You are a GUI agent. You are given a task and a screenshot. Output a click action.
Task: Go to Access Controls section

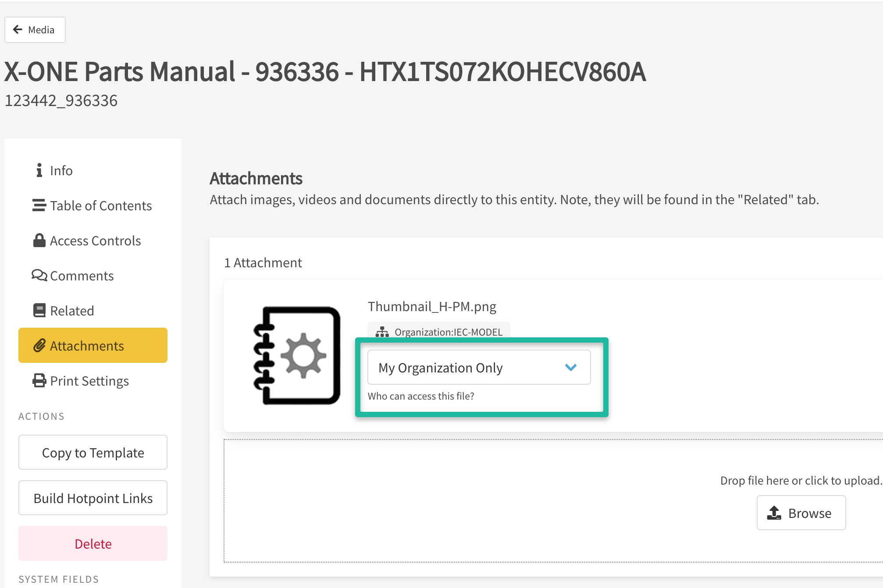(95, 241)
